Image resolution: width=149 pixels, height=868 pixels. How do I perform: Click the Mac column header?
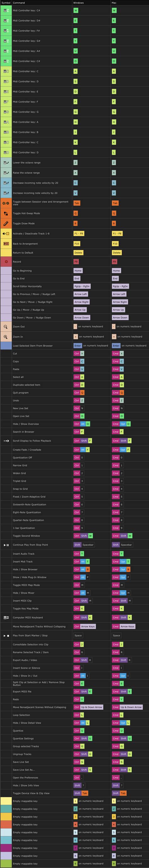(114, 3)
